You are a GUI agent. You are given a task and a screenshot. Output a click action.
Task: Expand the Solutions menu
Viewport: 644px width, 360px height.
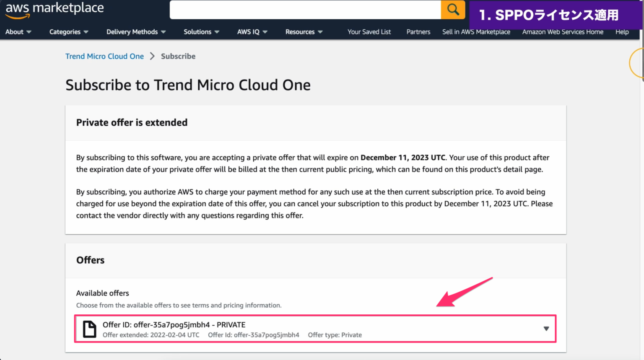[x=201, y=31]
